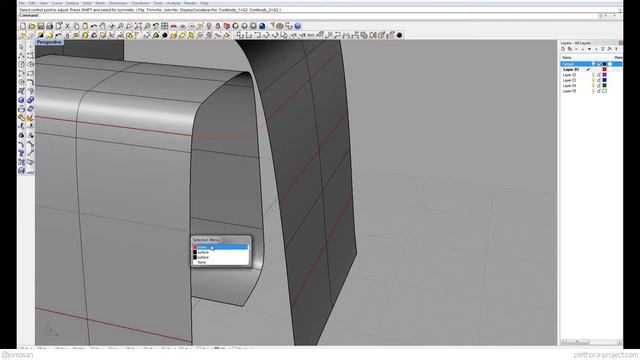Click the Flip command-line option
This screenshot has width=640, height=360.
click(x=140, y=10)
